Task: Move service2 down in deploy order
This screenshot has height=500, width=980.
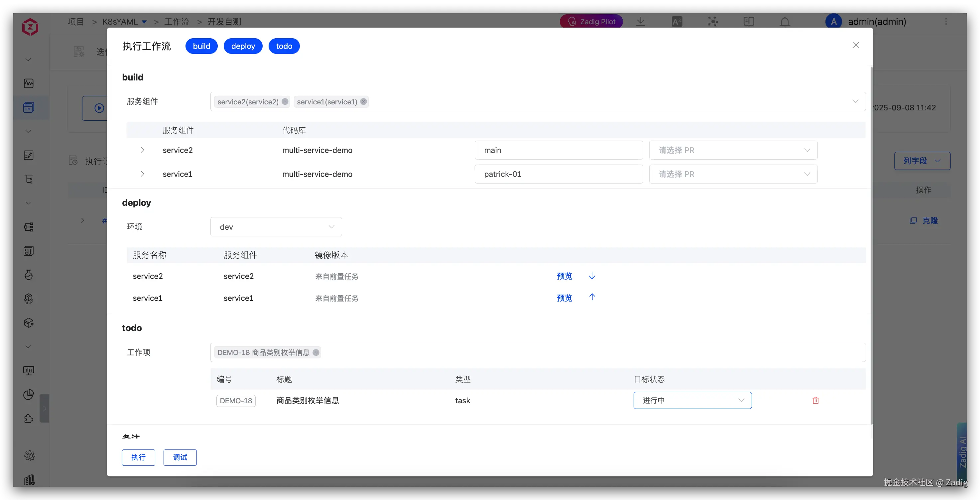Action: (x=592, y=276)
